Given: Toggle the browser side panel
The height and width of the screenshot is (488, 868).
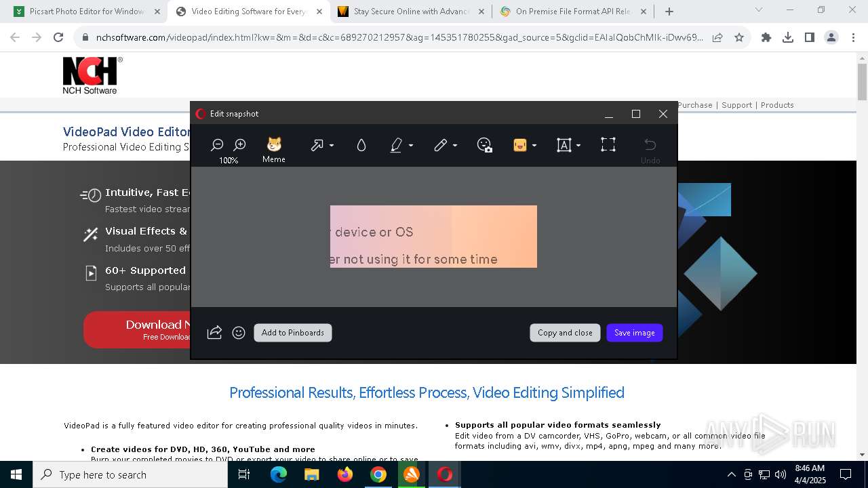Looking at the screenshot, I should click(810, 38).
